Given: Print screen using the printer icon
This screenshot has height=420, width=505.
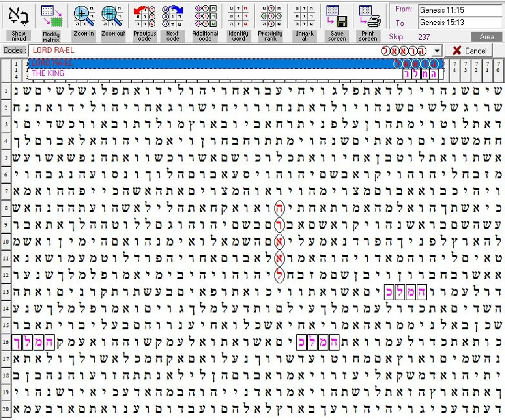Looking at the screenshot, I should coord(368,17).
